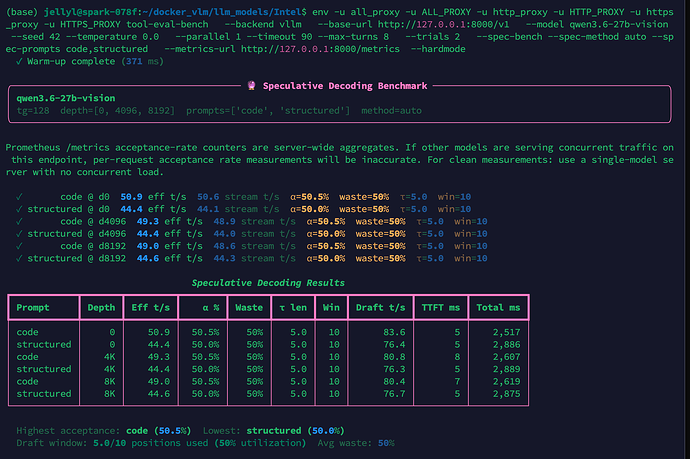Click the 'Eff t/s' column header
The width and height of the screenshot is (690, 459).
pos(150,308)
